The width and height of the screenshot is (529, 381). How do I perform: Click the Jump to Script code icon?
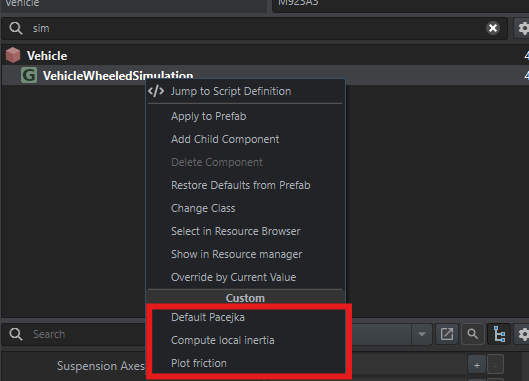click(156, 91)
